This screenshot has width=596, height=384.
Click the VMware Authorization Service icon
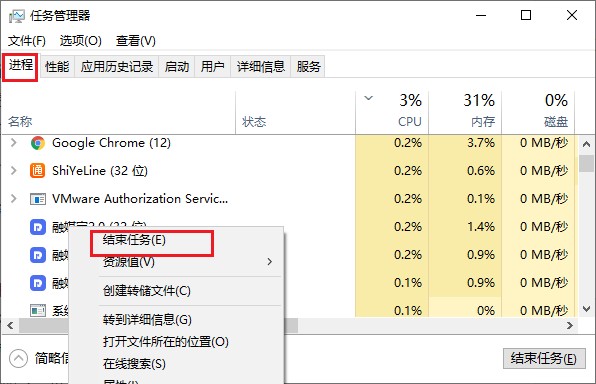pyautogui.click(x=38, y=199)
